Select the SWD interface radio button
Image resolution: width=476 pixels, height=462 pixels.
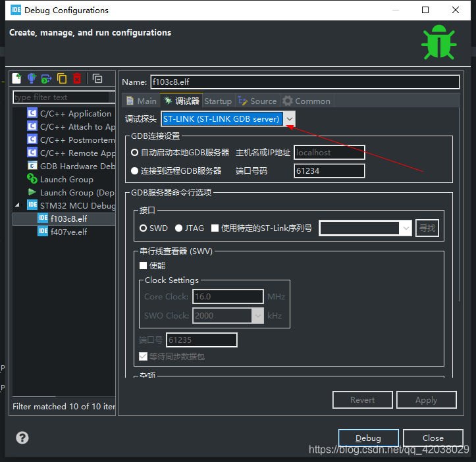[x=143, y=228]
